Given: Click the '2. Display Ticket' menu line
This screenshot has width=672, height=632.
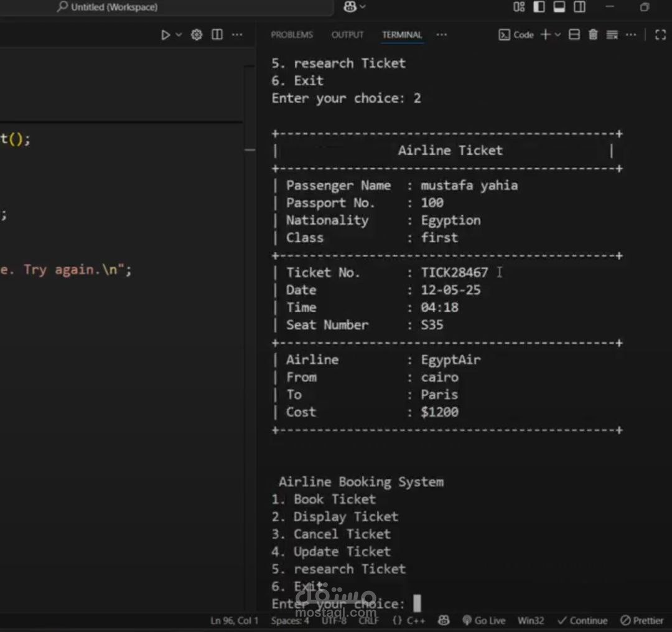Looking at the screenshot, I should pos(335,517).
